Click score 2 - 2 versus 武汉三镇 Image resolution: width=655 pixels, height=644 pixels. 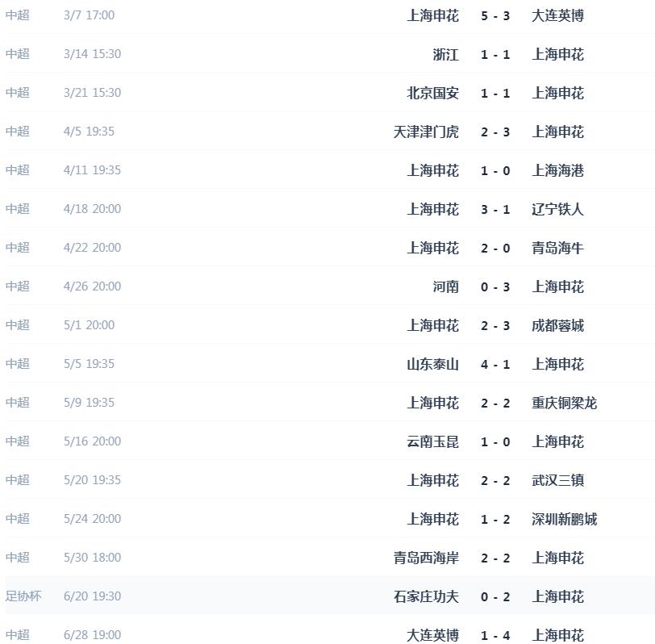click(495, 481)
